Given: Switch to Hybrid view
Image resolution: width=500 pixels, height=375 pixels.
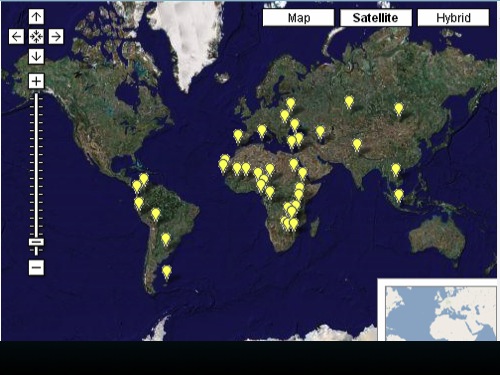Looking at the screenshot, I should [x=453, y=18].
